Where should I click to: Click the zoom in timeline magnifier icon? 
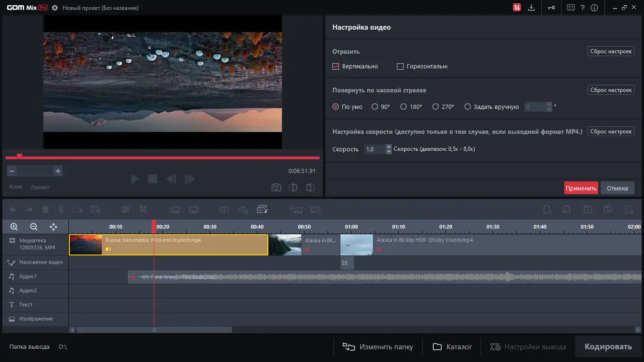(x=14, y=227)
